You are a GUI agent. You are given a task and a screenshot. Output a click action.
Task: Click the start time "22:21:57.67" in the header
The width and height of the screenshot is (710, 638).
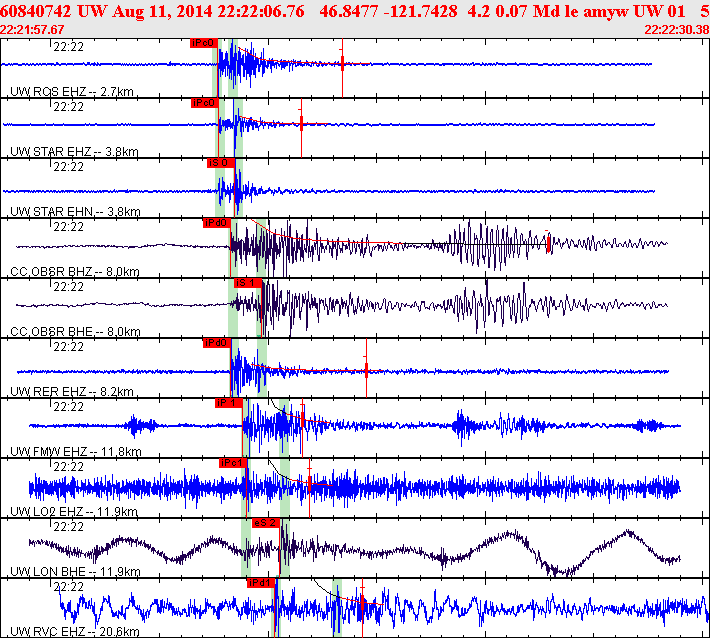pyautogui.click(x=32, y=30)
